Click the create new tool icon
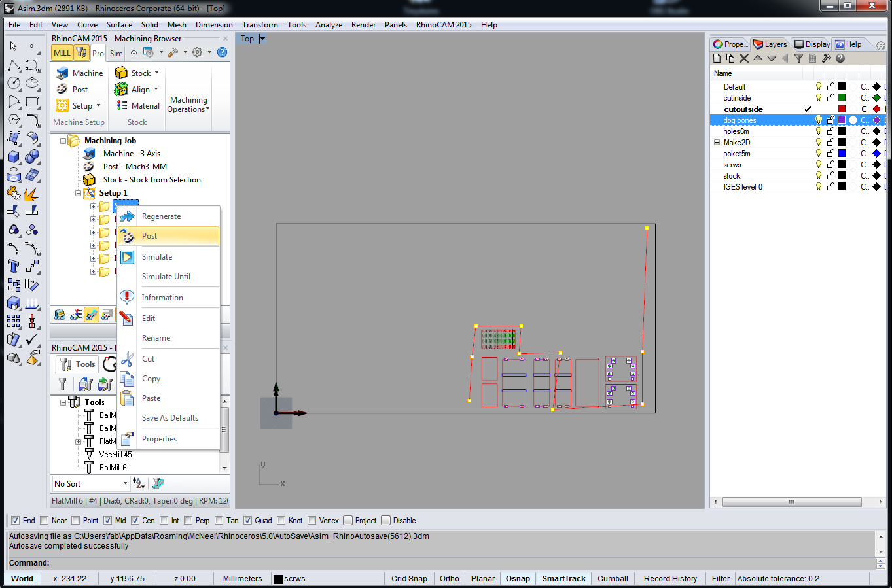 (62, 384)
